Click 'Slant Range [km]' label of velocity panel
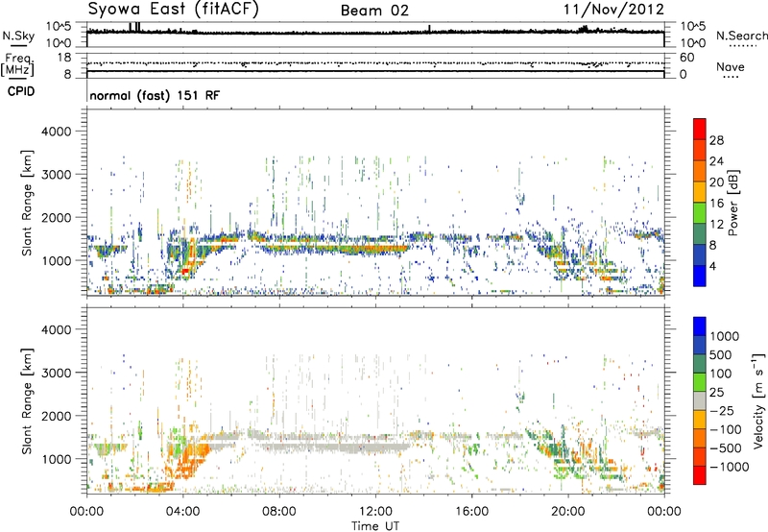768x532 pixels. pyautogui.click(x=27, y=400)
